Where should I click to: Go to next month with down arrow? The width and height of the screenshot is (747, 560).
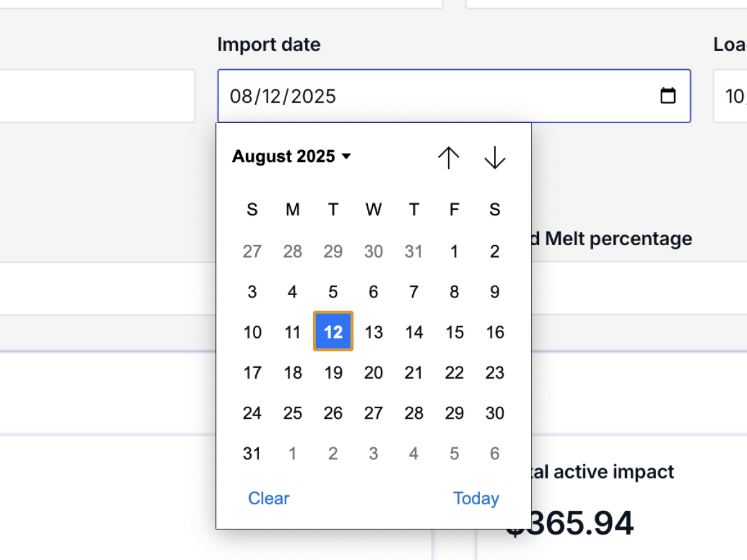coord(495,157)
